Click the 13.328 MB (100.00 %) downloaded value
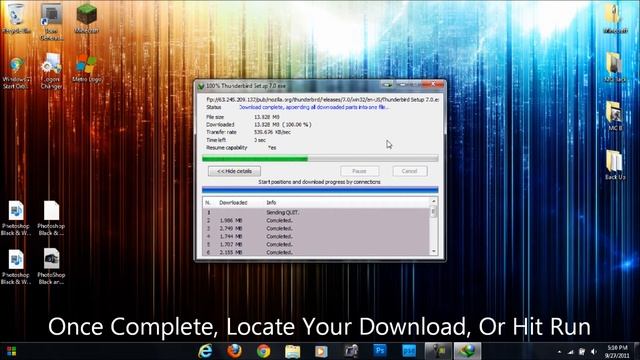This screenshot has height=360, width=640. pyautogui.click(x=282, y=124)
